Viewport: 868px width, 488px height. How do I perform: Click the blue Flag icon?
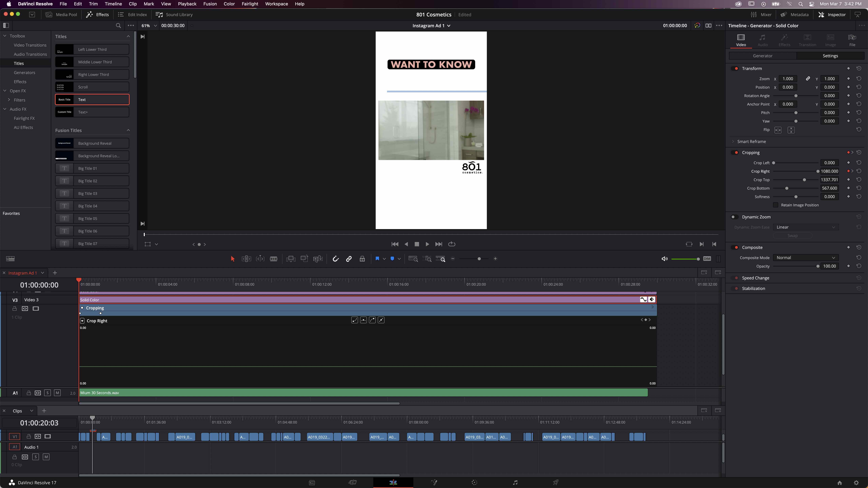(x=377, y=259)
